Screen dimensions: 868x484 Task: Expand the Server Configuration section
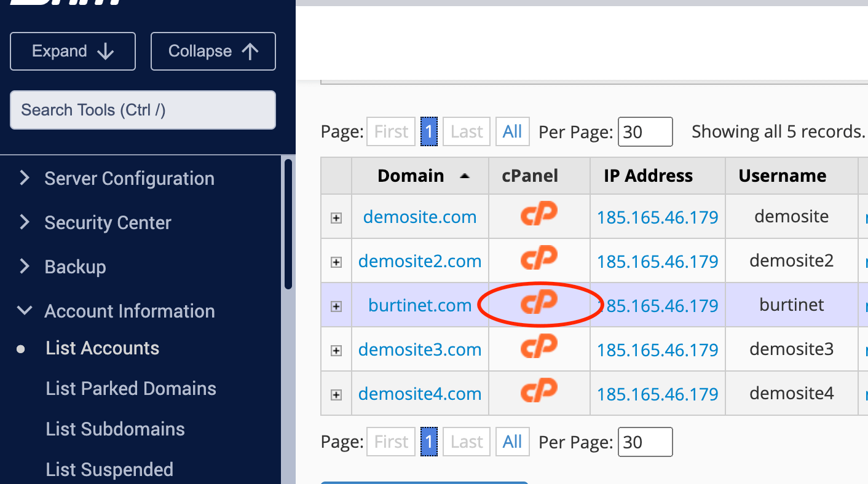[x=129, y=179]
